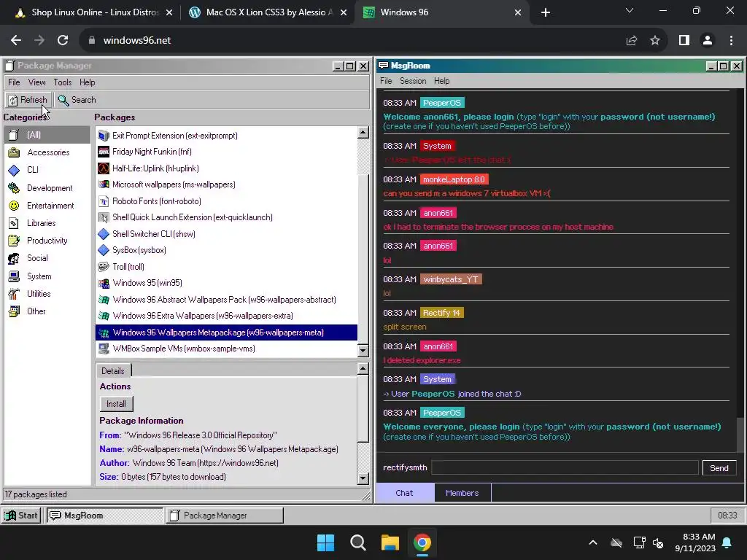
Task: Select the Other category icon
Action: (14, 311)
